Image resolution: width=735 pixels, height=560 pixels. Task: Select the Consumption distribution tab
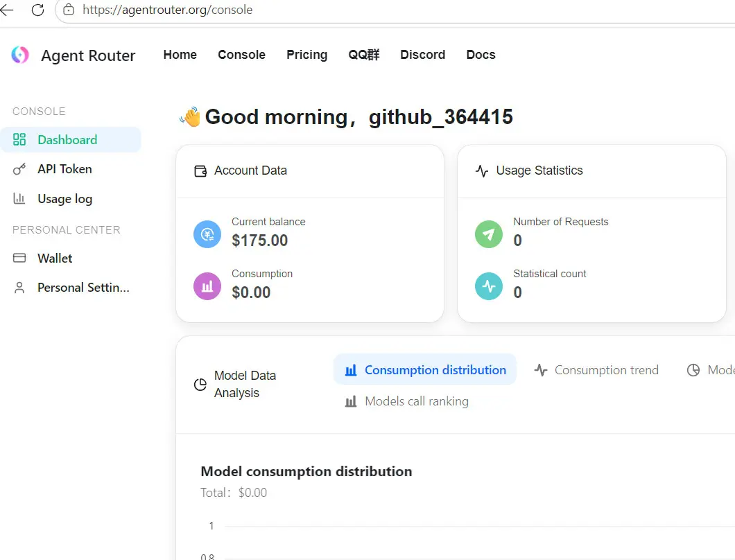424,369
